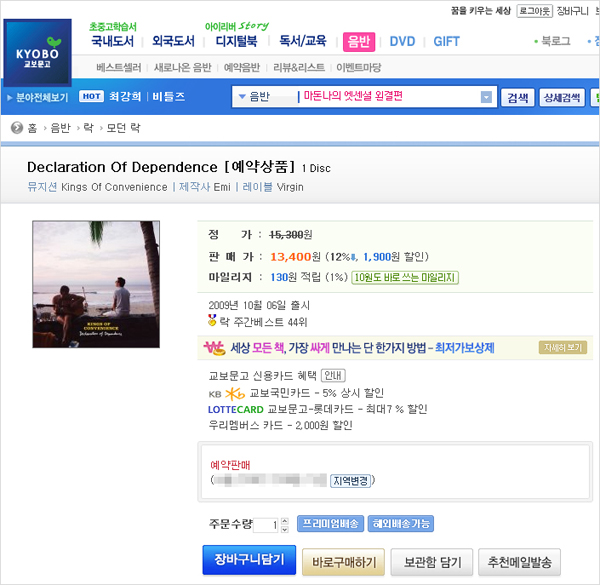This screenshot has width=600, height=585.
Task: Go to 베스트셀러 submenu
Action: click(x=119, y=68)
